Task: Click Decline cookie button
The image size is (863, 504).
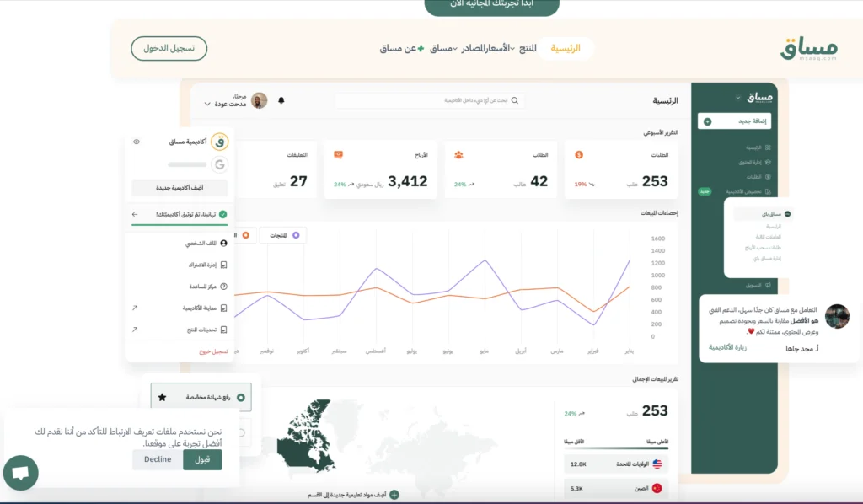Action: point(158,460)
